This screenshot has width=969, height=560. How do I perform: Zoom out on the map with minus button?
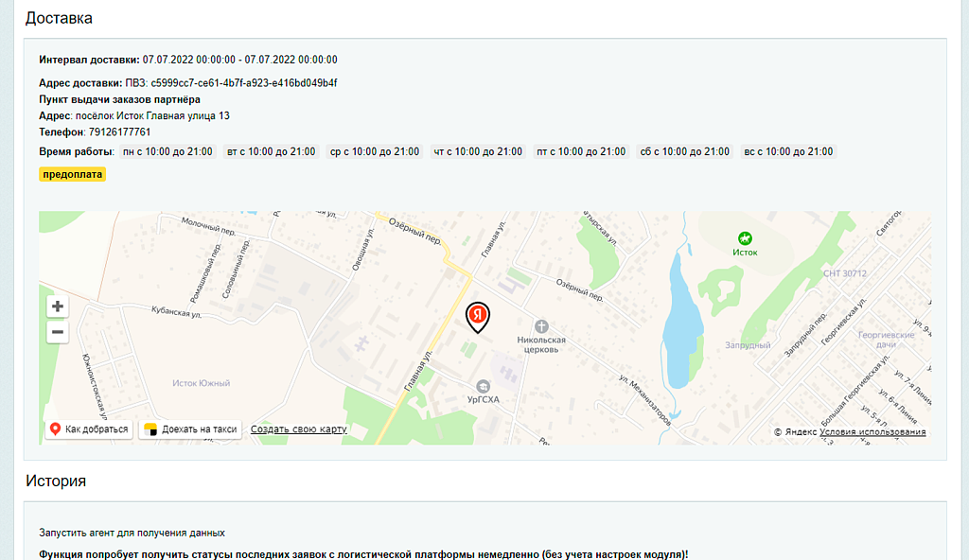tap(58, 332)
